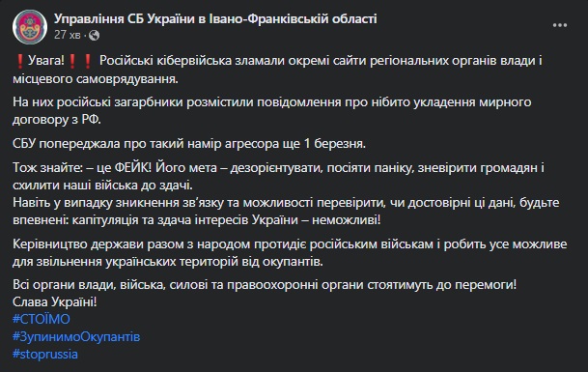
Task: Follow the #ЗупинимоОкупантів hashtag
Action: [x=76, y=336]
